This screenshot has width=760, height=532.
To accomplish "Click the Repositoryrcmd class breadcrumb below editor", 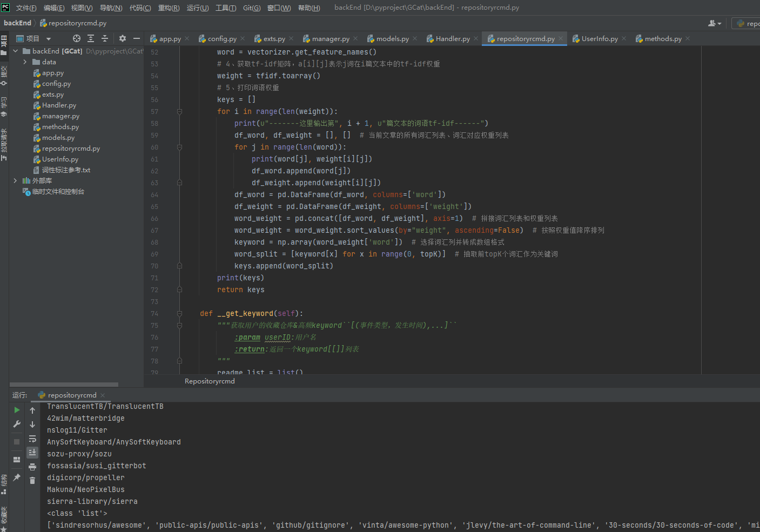I will tap(210, 381).
